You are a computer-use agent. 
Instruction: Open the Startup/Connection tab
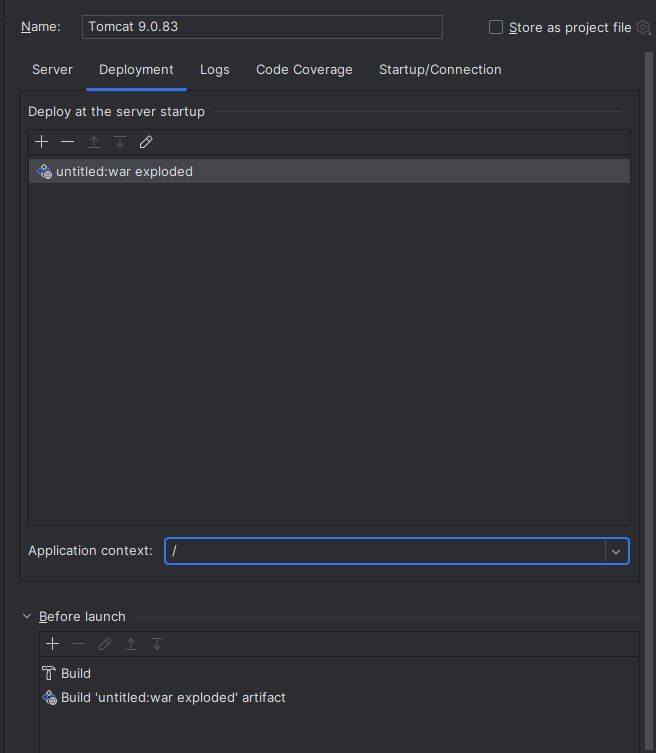tap(440, 70)
